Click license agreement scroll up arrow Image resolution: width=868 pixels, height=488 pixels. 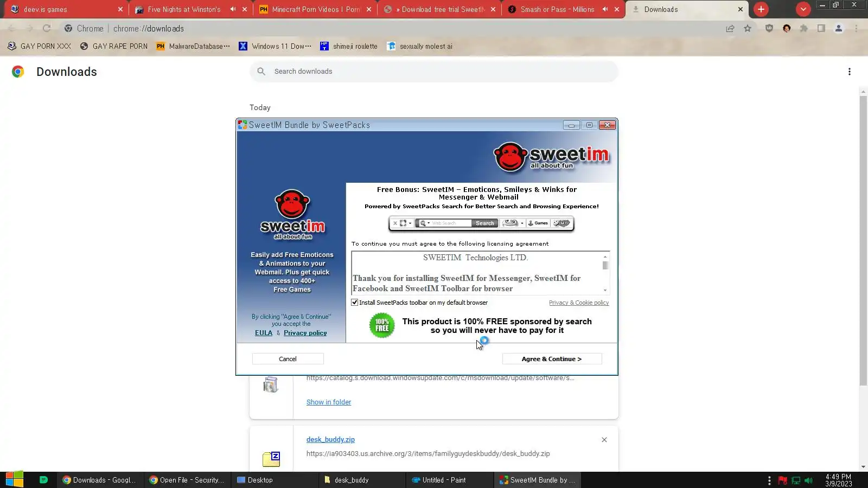605,256
